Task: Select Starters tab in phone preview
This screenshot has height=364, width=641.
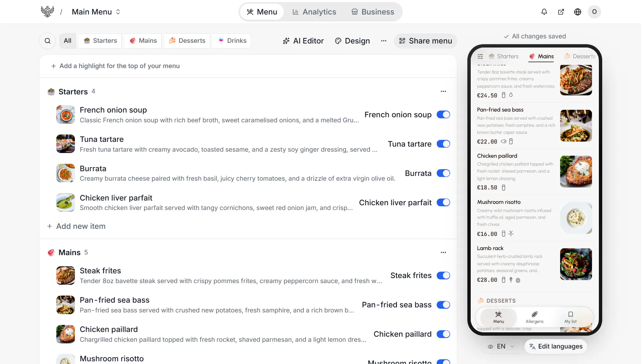Action: click(x=504, y=56)
